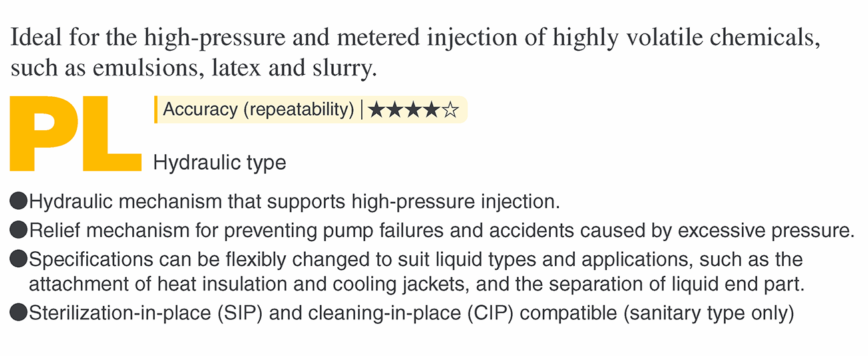The width and height of the screenshot is (868, 356).
Task: Click the Accuracy (repeatability) label
Action: point(258,110)
